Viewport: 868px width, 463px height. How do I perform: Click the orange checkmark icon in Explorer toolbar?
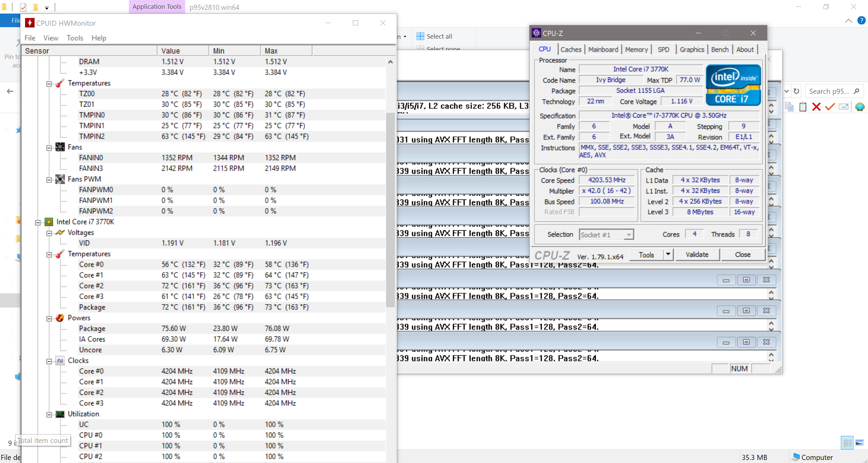(830, 107)
